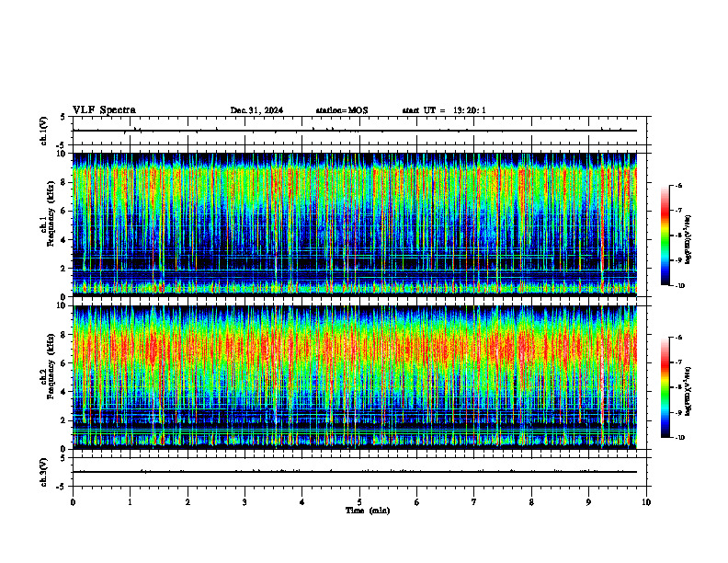Click the ch.1 spectrogram color scale bar
The height and width of the screenshot is (563, 728).
coord(665,236)
